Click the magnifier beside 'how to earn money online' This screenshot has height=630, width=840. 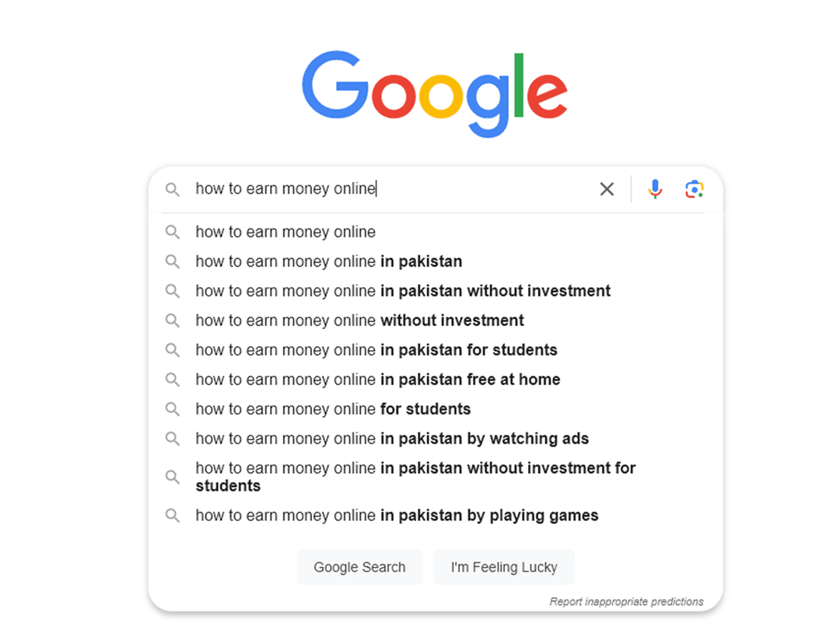click(x=173, y=232)
